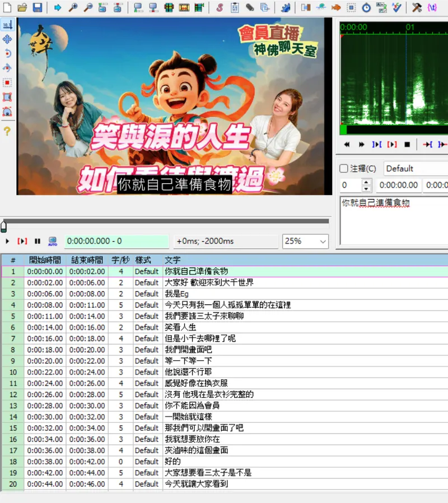Click the 開始時間 column header
The height and width of the screenshot is (503, 448).
click(x=45, y=260)
